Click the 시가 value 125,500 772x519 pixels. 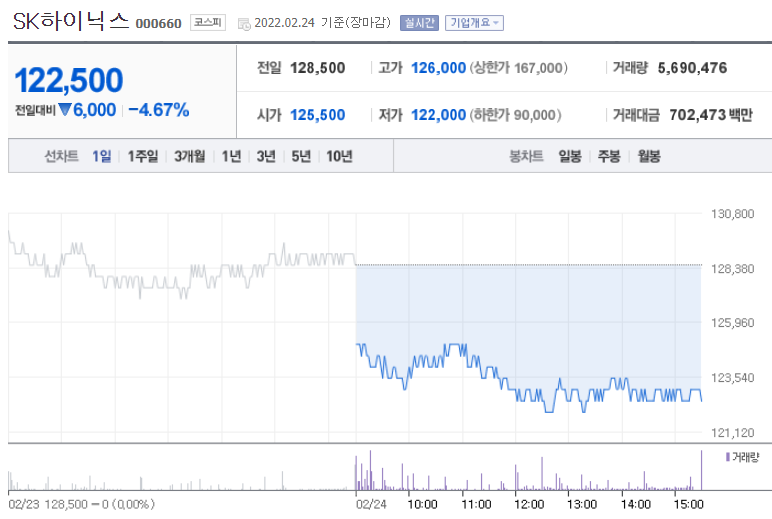(x=318, y=115)
